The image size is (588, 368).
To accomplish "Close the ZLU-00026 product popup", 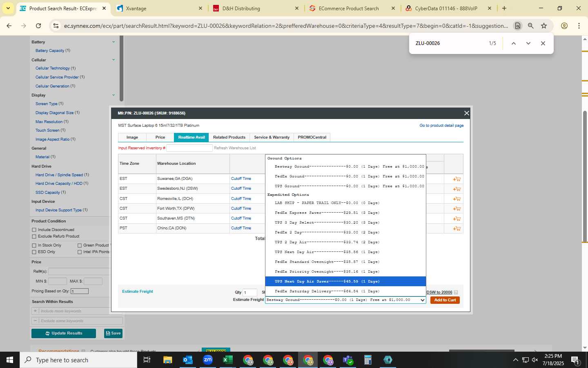I will pyautogui.click(x=466, y=113).
